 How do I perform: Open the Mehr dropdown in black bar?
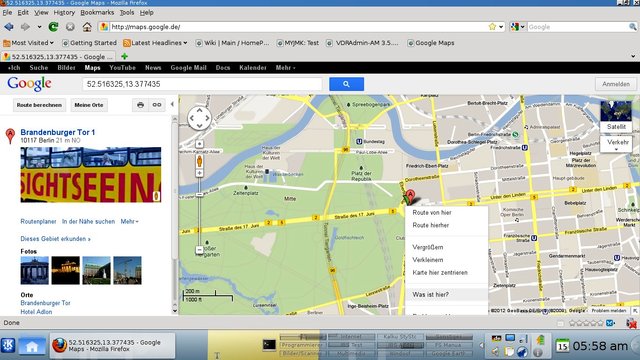point(285,68)
